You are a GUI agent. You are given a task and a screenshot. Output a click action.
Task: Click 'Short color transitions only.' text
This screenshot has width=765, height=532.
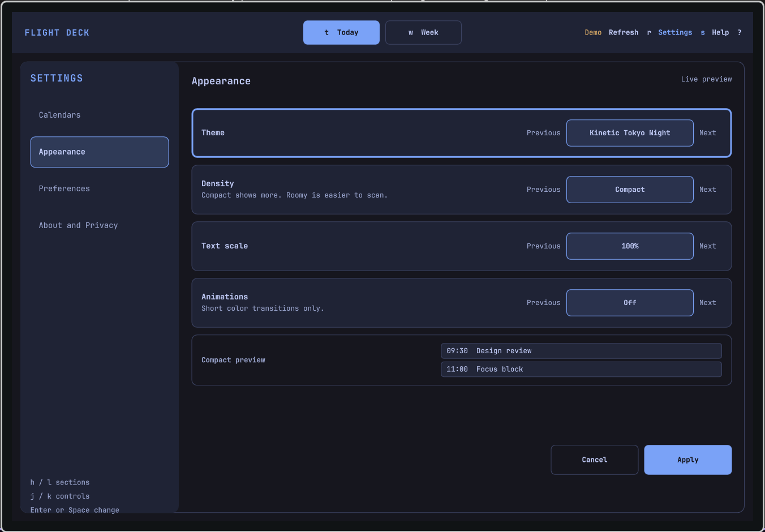point(263,308)
